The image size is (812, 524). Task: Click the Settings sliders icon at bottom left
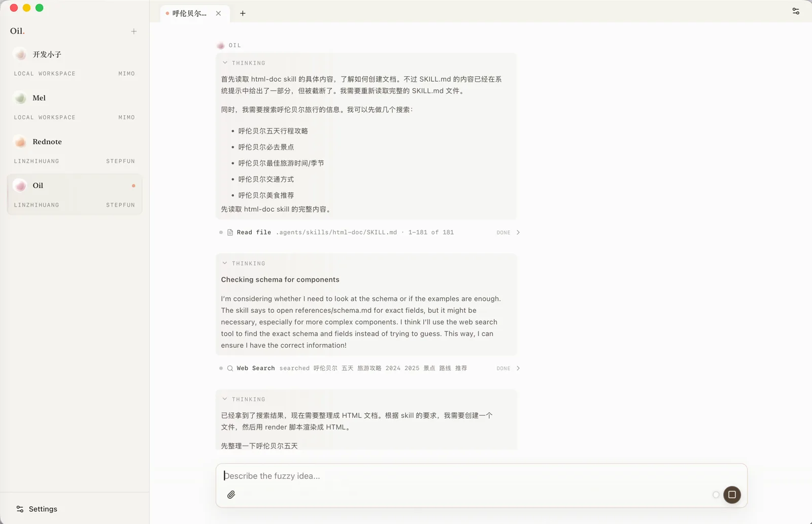[x=20, y=509]
